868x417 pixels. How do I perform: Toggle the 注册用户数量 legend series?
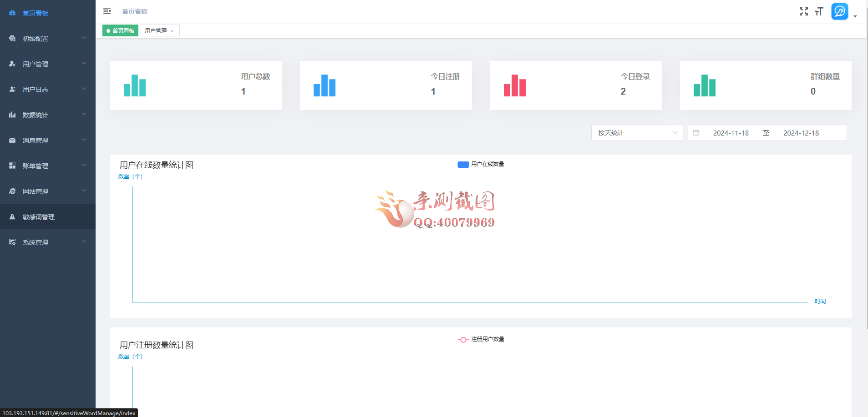click(x=481, y=339)
